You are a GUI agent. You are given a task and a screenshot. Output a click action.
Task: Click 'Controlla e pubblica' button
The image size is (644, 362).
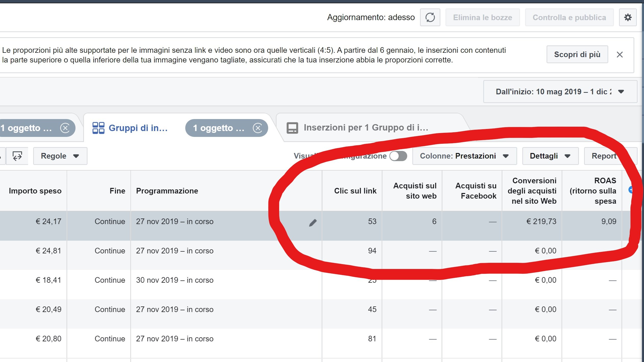pyautogui.click(x=569, y=17)
